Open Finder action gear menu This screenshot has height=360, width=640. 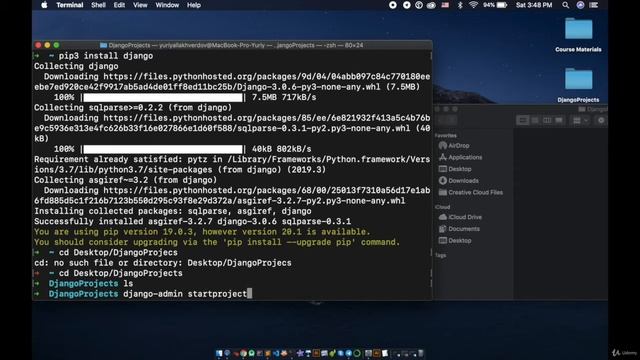point(601,120)
